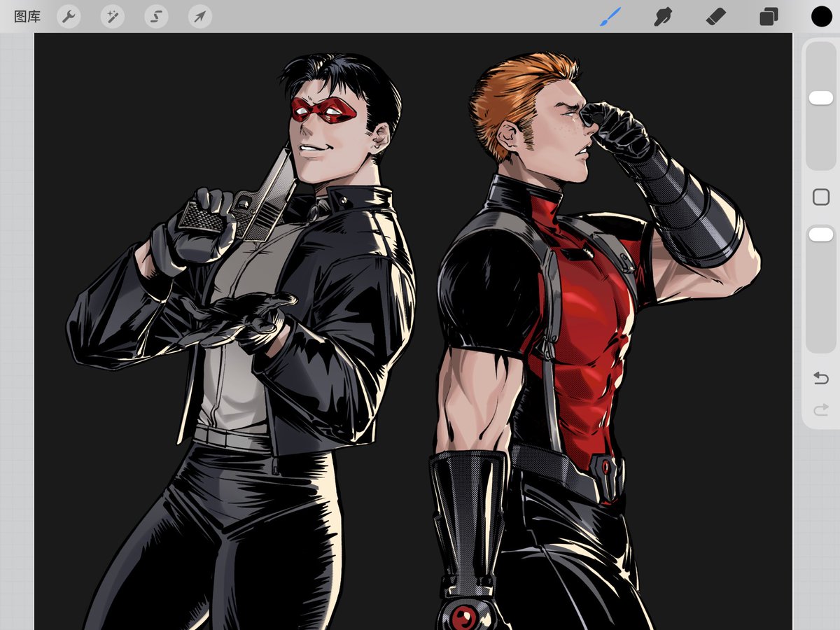Open the Adjustments magic wand menu
This screenshot has height=630, width=840.
tap(112, 16)
